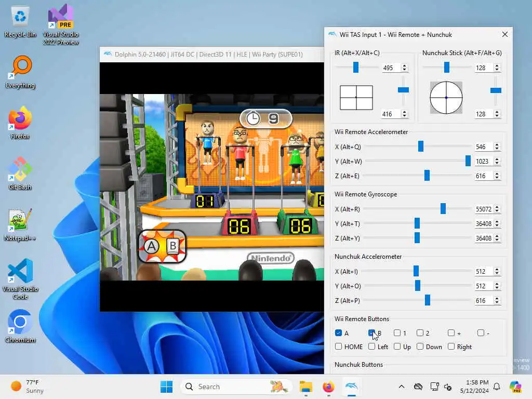Click the taskbar Search box
This screenshot has height=399, width=532.
tap(236, 387)
